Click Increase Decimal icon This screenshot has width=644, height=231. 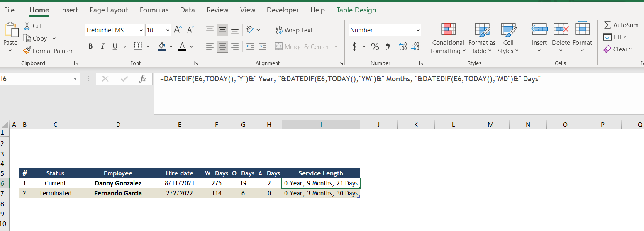[x=402, y=46]
